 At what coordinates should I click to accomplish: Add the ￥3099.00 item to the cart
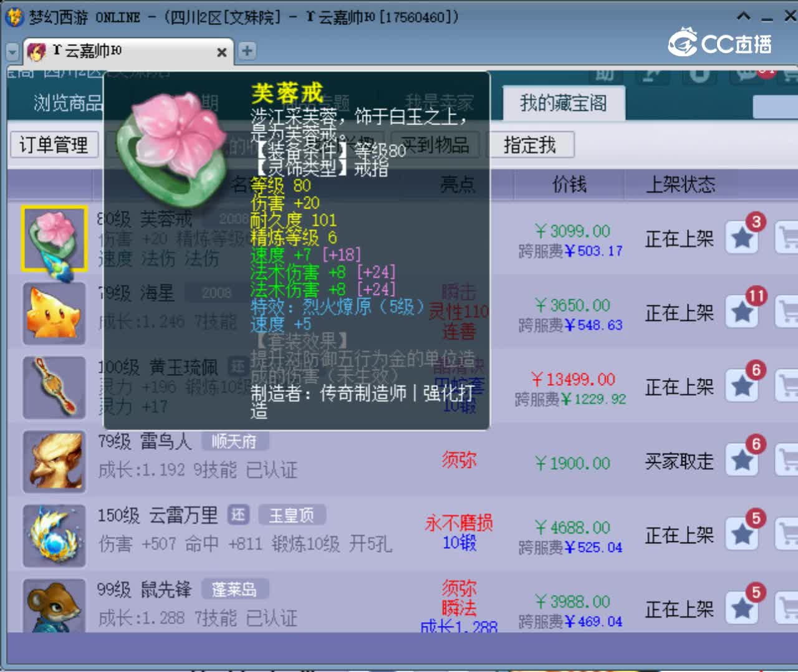[x=787, y=238]
